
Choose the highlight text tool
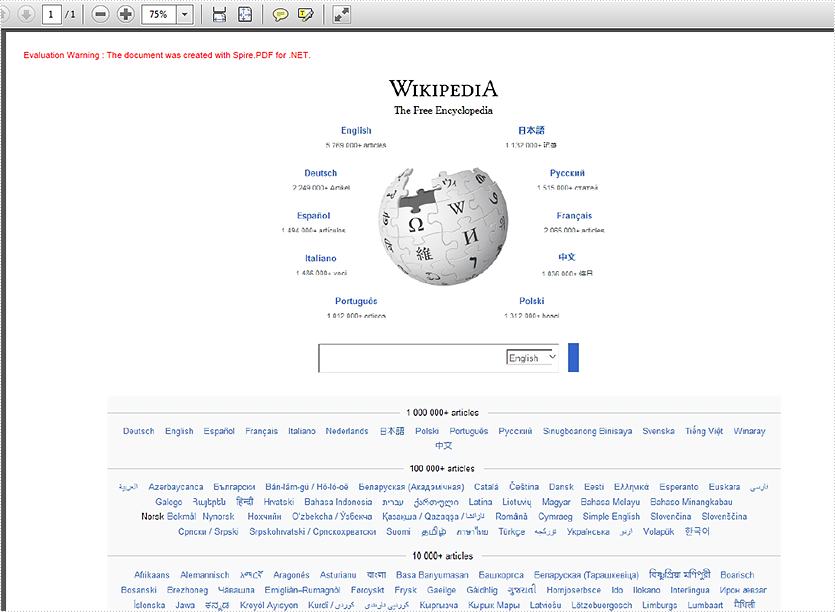point(306,14)
